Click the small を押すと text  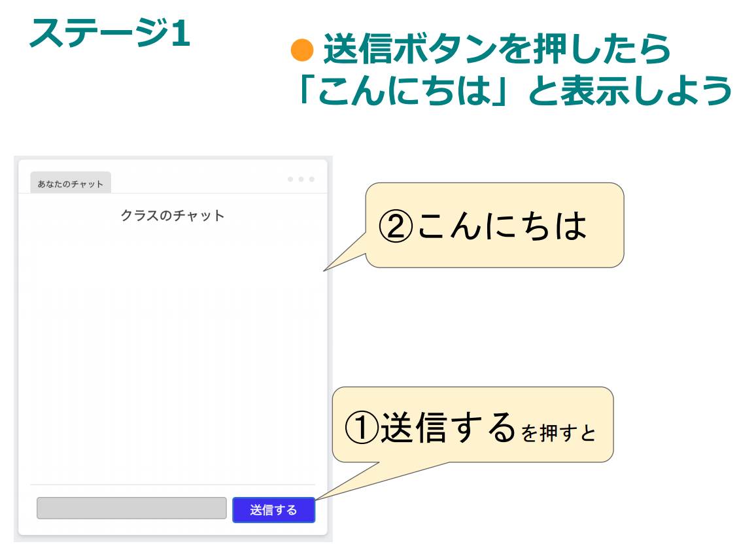pos(558,433)
